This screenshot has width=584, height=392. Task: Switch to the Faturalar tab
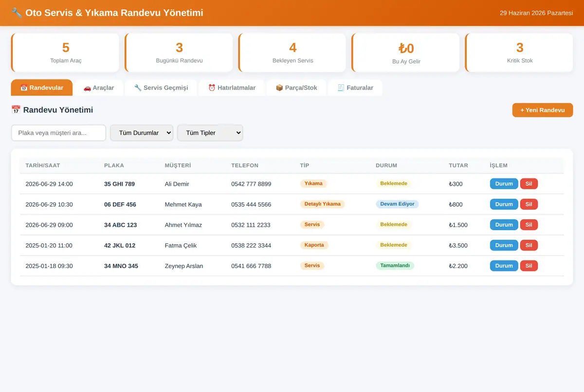click(x=355, y=88)
